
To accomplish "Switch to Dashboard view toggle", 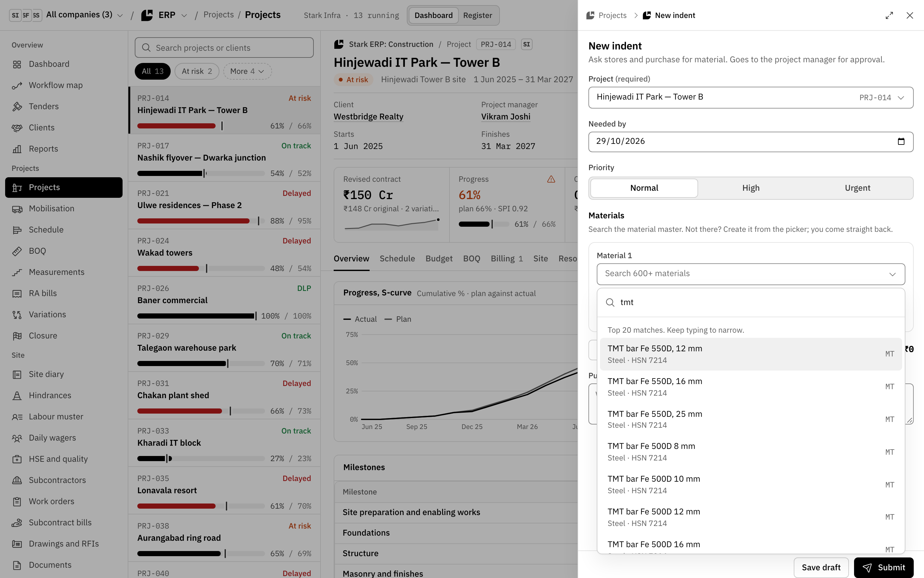I will (433, 15).
